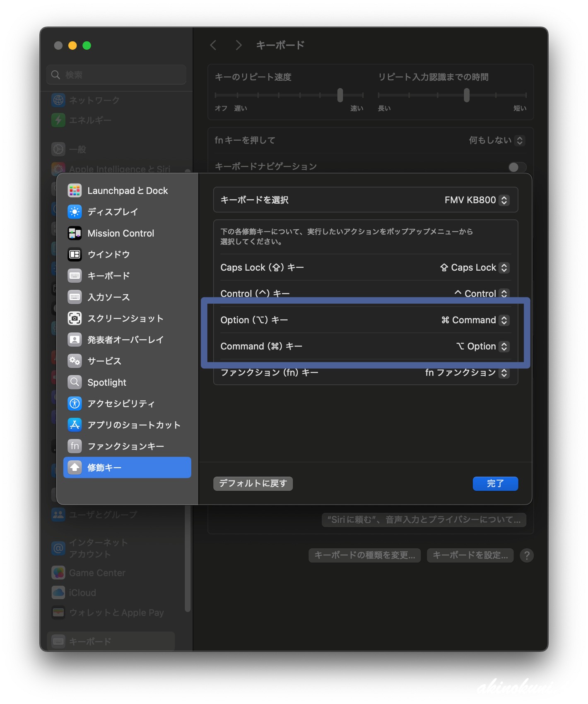588x704 pixels.
Task: Select the 発表者オーバーレイ list item
Action: pos(127,340)
